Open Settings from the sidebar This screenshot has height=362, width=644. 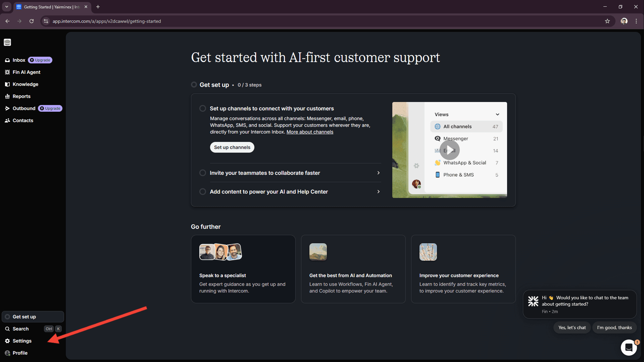click(x=22, y=341)
